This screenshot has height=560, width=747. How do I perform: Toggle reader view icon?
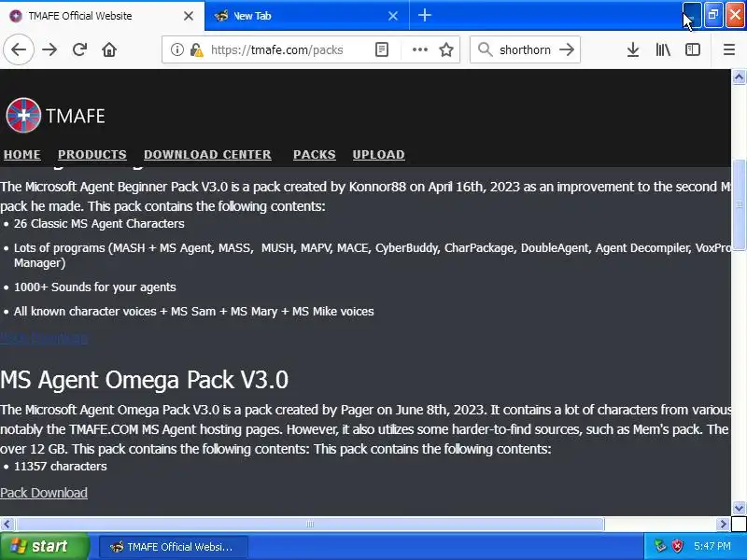click(x=382, y=49)
